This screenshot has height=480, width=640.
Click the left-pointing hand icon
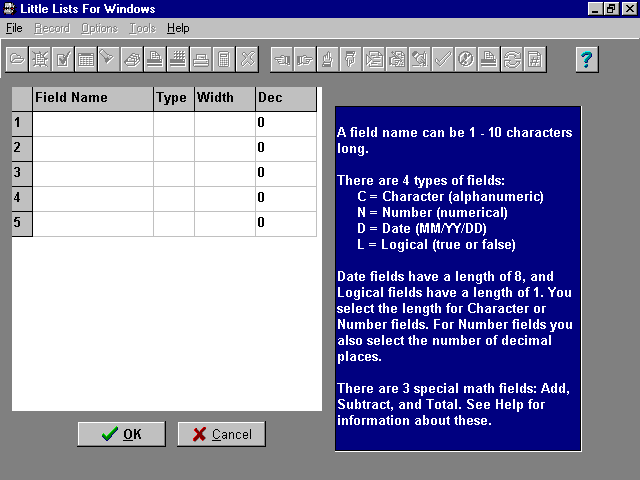pyautogui.click(x=282, y=59)
